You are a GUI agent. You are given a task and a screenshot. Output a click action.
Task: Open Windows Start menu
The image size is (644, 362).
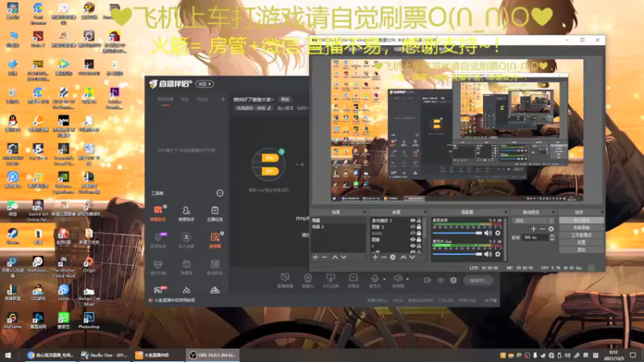coord(8,356)
